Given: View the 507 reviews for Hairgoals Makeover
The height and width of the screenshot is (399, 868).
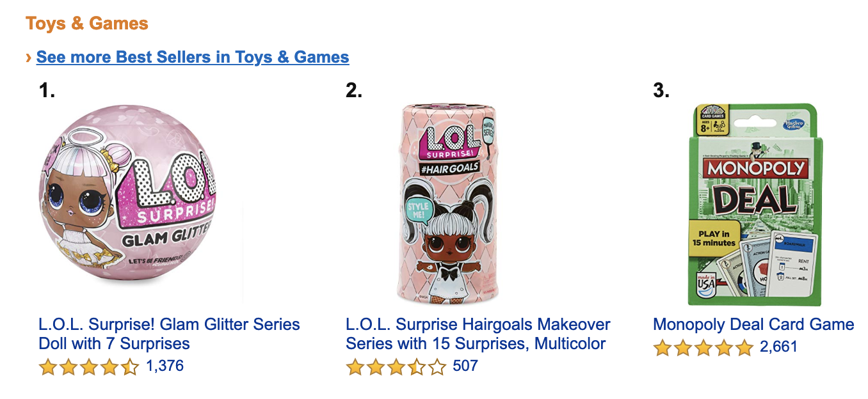Looking at the screenshot, I should (x=465, y=366).
